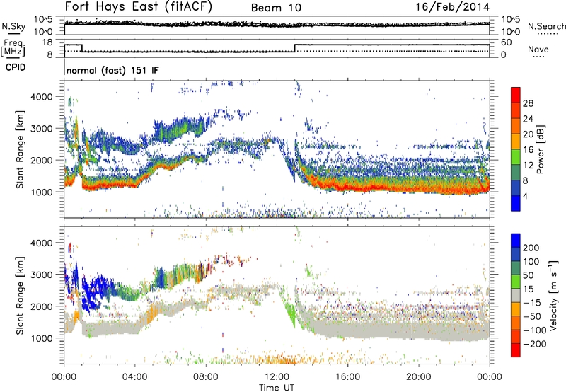
Task: Click the '08:00' time tick label
Action: (x=206, y=377)
